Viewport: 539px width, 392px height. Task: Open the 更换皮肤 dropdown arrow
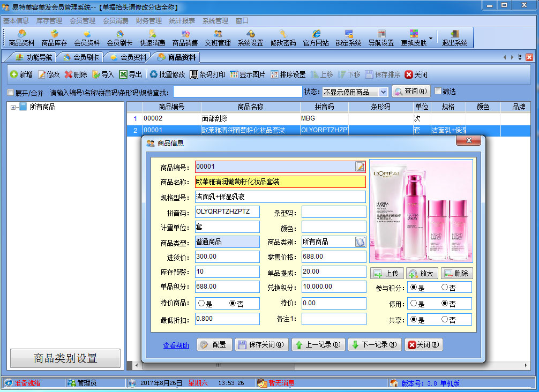point(431,38)
